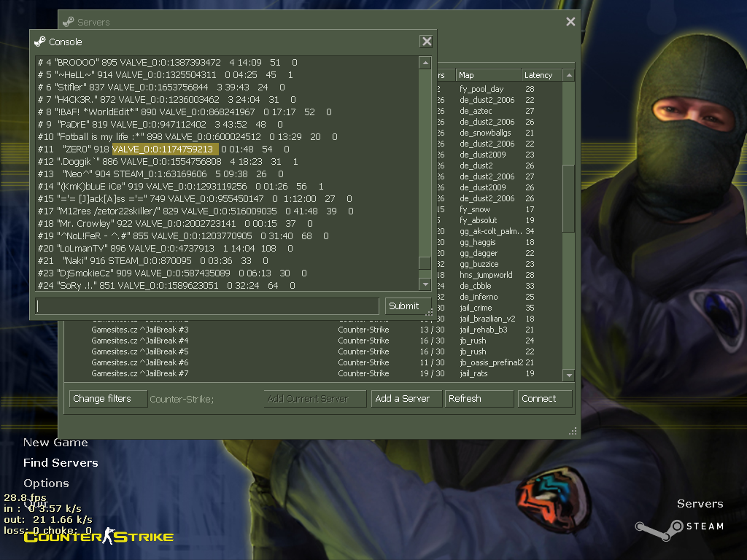Click console line for player "DjSmokieCz"

click(172, 273)
